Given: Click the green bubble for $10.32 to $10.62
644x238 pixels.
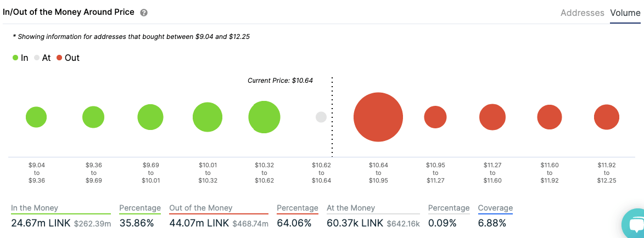Looking at the screenshot, I should pyautogui.click(x=264, y=117).
